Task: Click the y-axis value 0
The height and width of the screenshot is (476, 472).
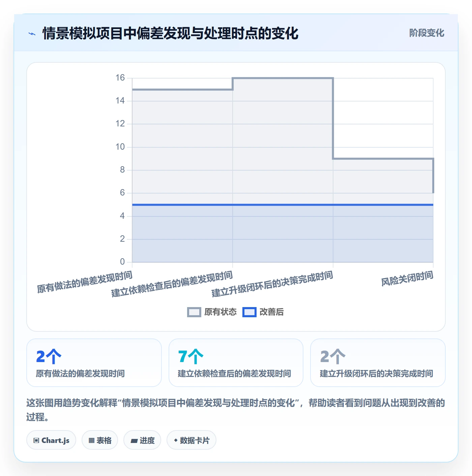Action: 122,262
